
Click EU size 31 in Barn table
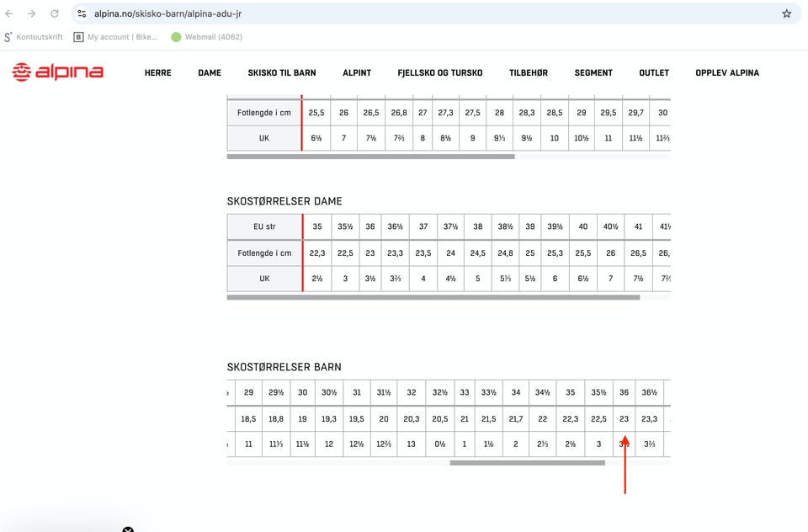[x=357, y=392]
